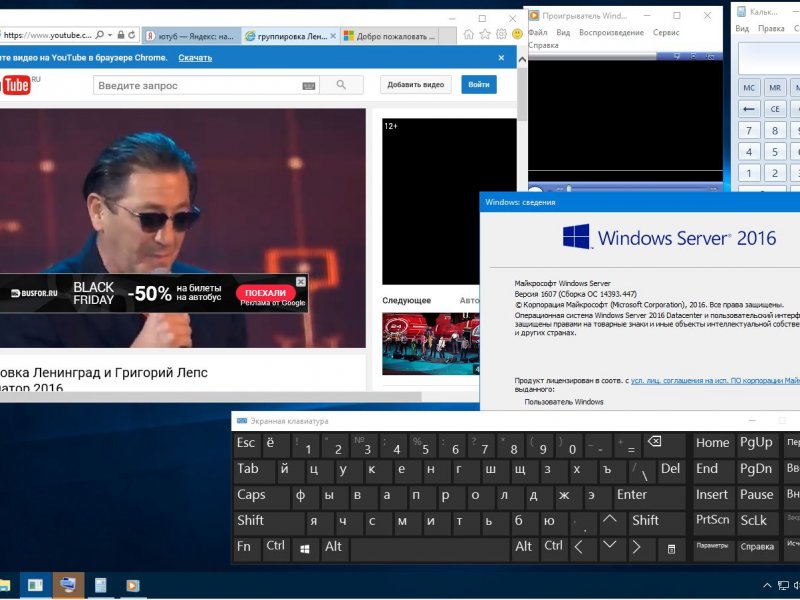Image resolution: width=800 pixels, height=600 pixels.
Task: Open the license agreement link in About Windows
Action: [715, 381]
